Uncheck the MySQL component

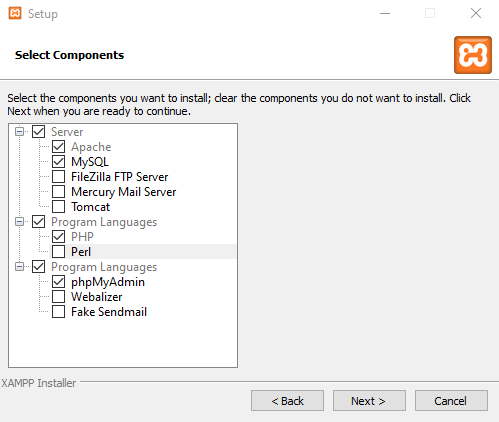59,162
